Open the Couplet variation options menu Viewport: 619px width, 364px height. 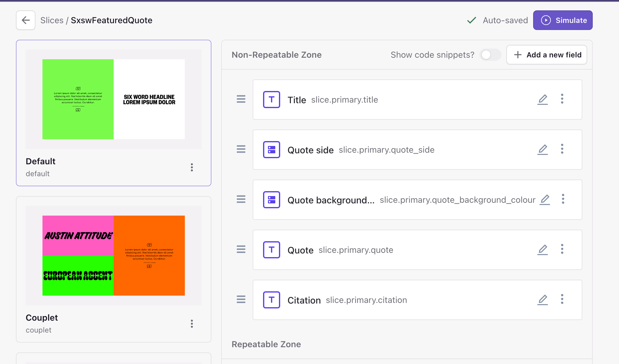coord(192,324)
